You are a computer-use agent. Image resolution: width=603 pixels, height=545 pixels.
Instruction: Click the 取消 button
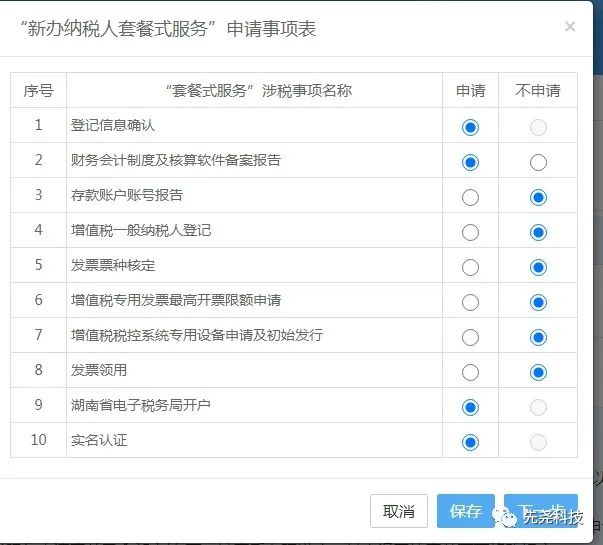click(399, 511)
